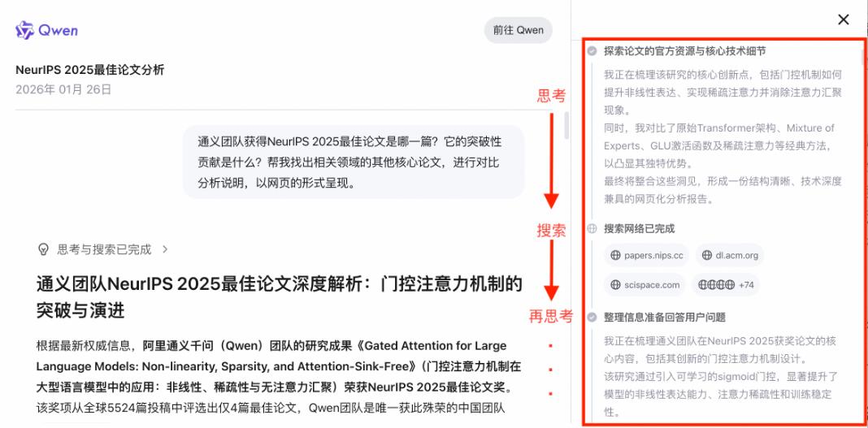
Task: Click the check icon beside 整理信息准备回答用户问题
Action: [592, 318]
